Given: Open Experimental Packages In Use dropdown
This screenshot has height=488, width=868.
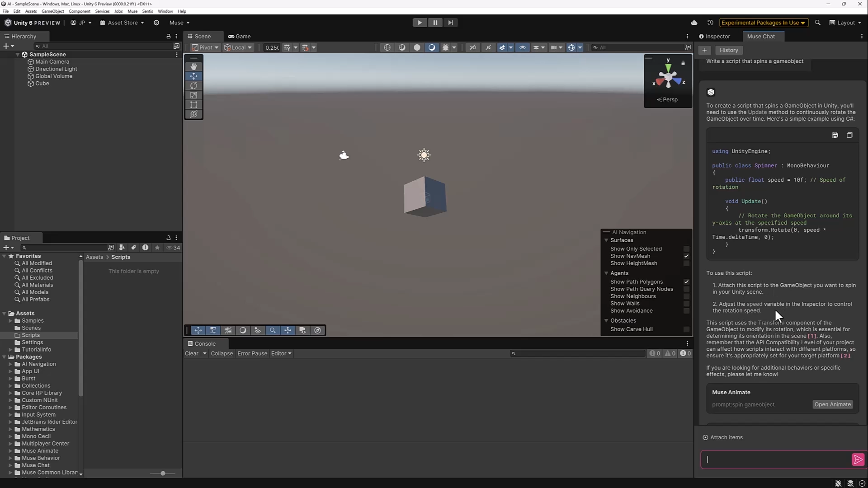Looking at the screenshot, I should (763, 23).
